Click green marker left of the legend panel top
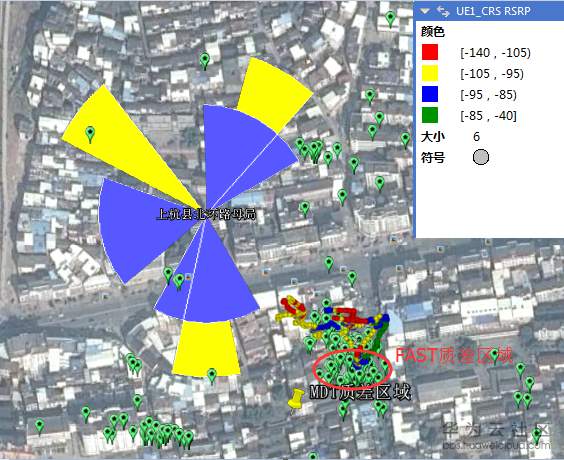Screen dimensions: 564x460 point(390,19)
